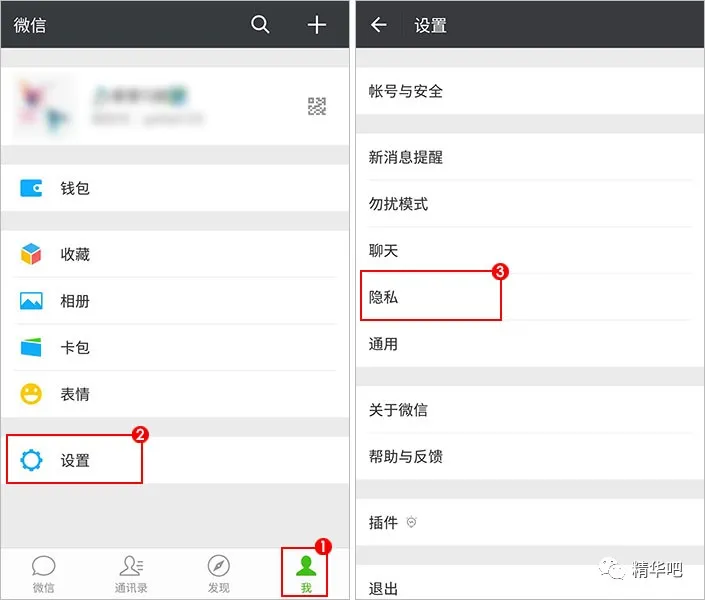The width and height of the screenshot is (705, 600).
Task: Switch to the 微信 chats tab
Action: pyautogui.click(x=44, y=573)
